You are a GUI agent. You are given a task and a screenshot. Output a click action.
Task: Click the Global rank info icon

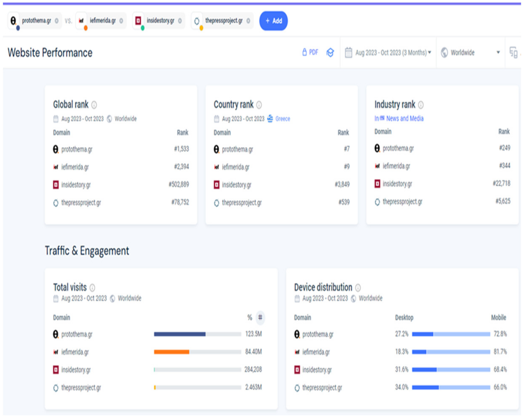pos(94,105)
